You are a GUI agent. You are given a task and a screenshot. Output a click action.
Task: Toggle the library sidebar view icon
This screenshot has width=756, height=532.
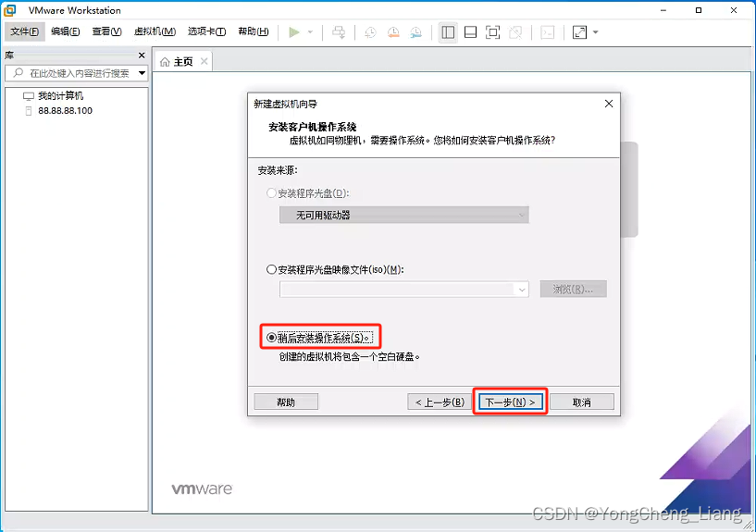click(448, 32)
